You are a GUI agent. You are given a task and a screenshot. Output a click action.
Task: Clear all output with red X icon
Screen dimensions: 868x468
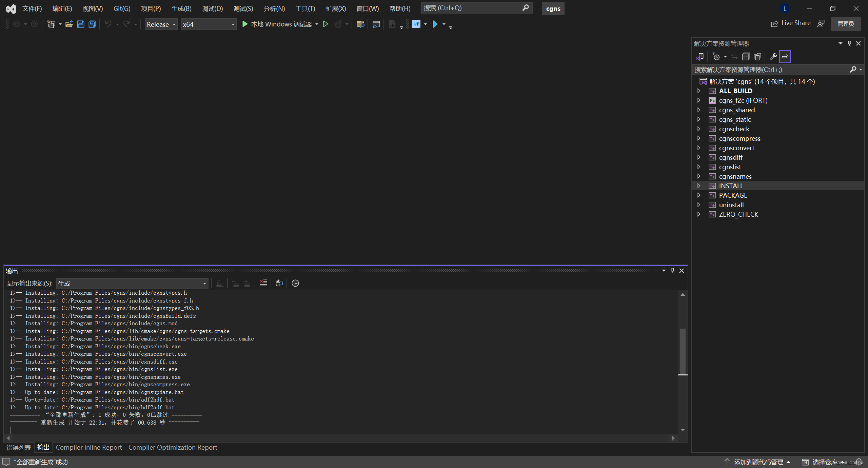tap(263, 283)
